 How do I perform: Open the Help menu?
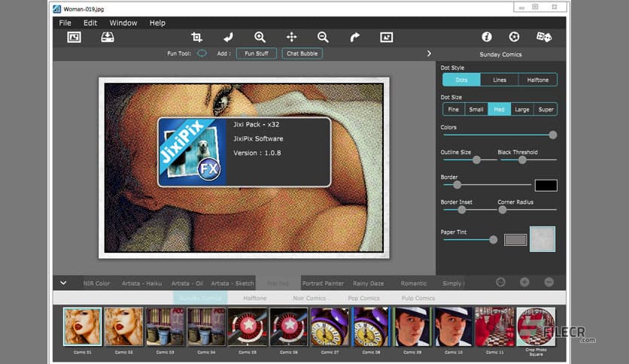point(157,23)
